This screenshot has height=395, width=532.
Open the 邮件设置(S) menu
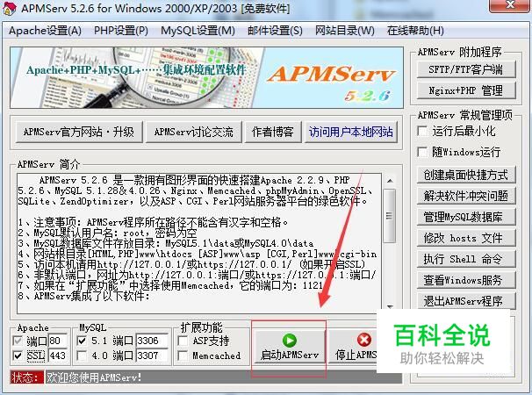(275, 31)
